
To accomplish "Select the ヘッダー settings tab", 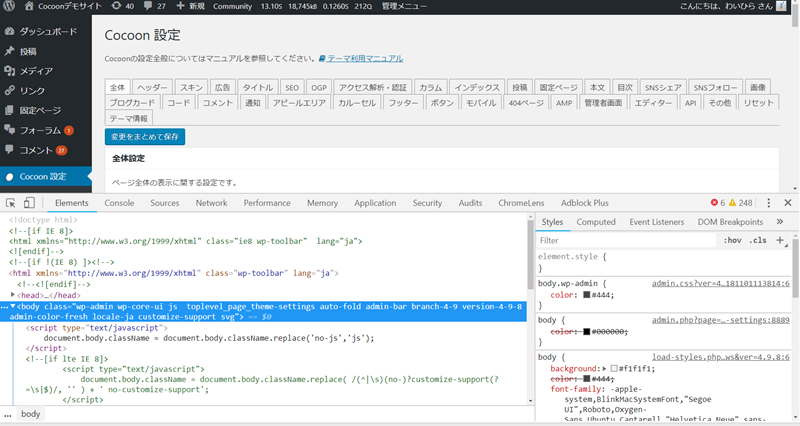I will point(152,87).
